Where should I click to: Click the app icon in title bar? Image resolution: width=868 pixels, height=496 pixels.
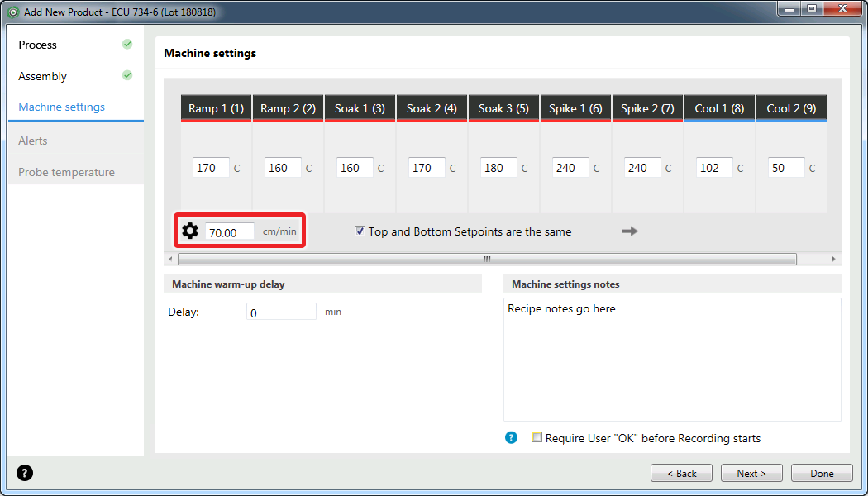(x=13, y=12)
